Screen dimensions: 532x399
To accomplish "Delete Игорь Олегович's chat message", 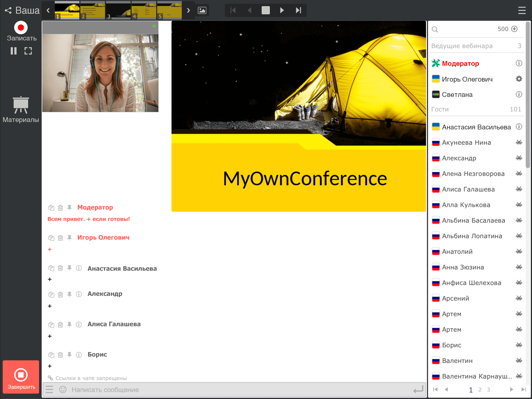I will [x=60, y=238].
